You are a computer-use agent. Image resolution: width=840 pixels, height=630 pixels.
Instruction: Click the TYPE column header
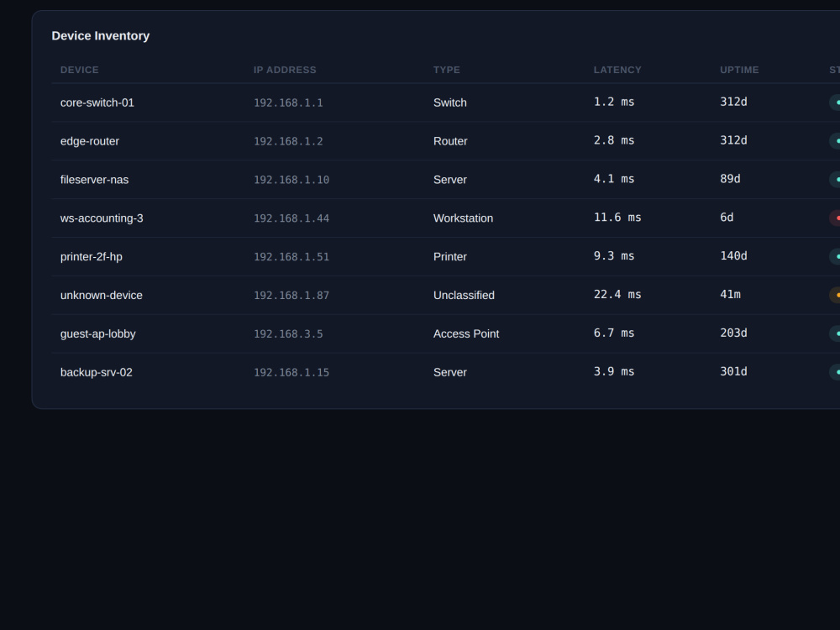[446, 70]
